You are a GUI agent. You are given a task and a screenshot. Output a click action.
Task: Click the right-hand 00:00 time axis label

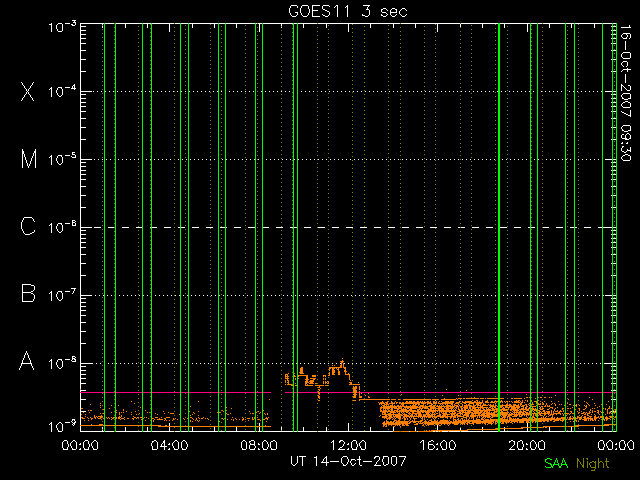616,444
